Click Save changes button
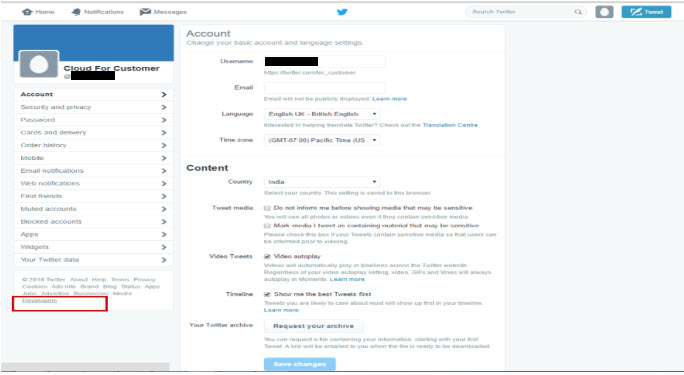This screenshot has width=684, height=375. (x=300, y=364)
